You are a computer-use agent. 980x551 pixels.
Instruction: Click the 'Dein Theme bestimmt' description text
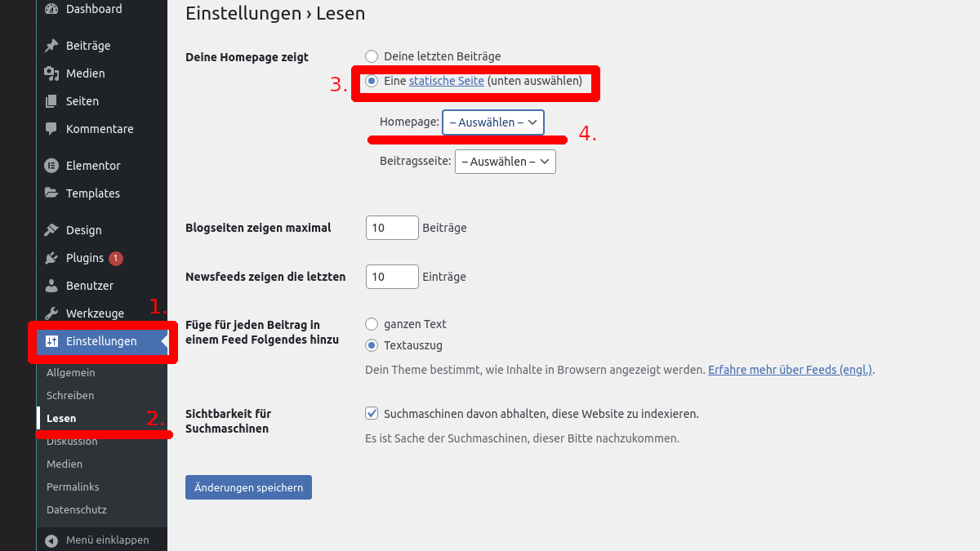coord(535,370)
